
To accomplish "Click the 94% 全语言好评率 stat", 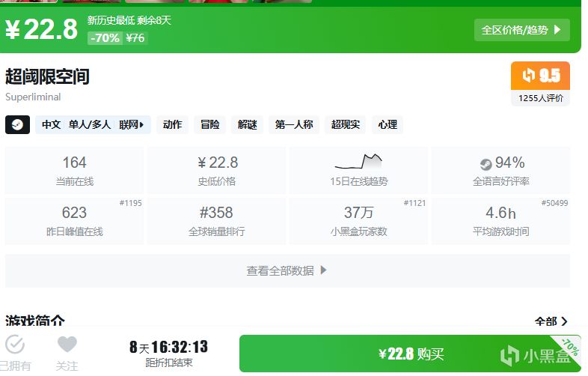I will [500, 171].
